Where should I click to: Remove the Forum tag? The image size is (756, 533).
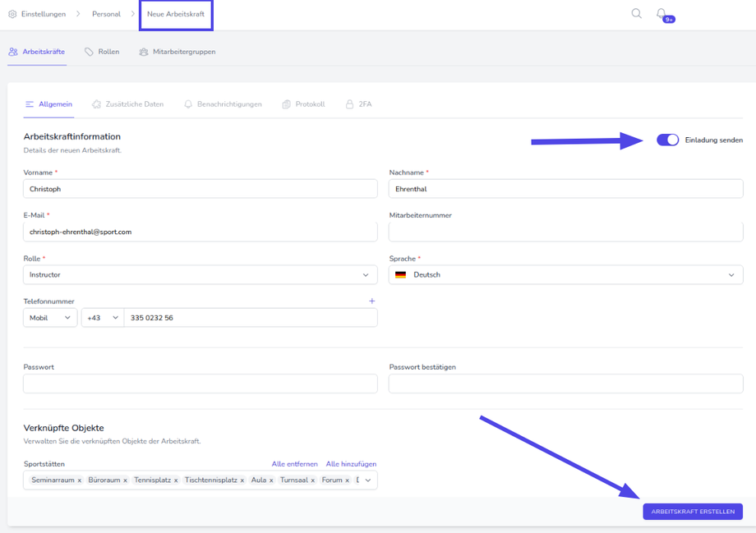point(347,480)
